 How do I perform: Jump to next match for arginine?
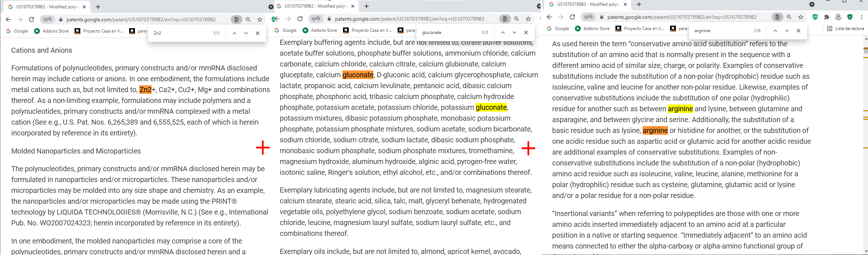[787, 31]
